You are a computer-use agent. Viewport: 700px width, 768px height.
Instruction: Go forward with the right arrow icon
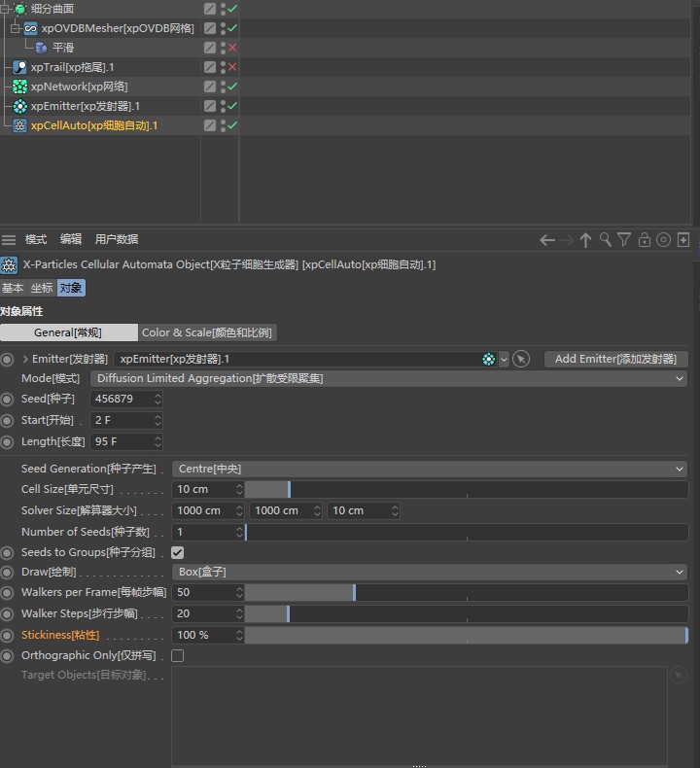566,240
